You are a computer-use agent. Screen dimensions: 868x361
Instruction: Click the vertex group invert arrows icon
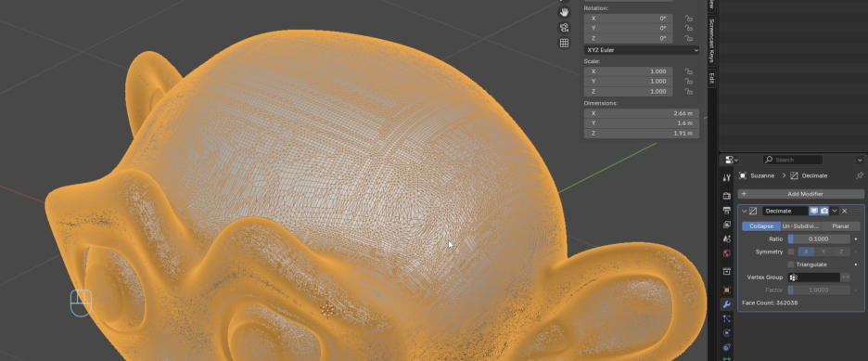point(846,277)
